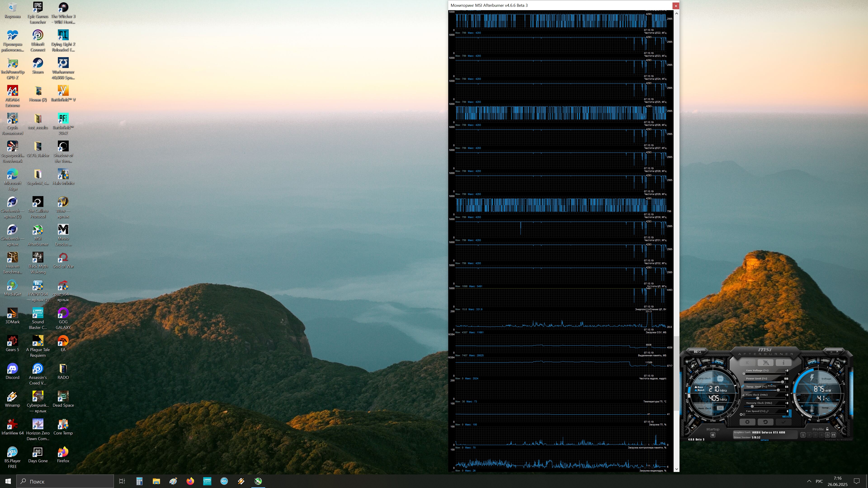Screen dimensions: 868x488
Task: Launch the OC Scanner button
Action: click(697, 351)
